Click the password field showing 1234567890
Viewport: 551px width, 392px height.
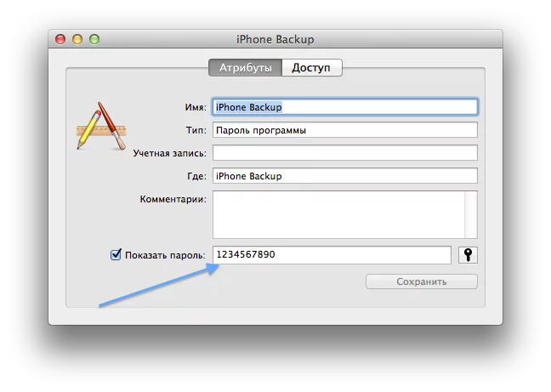click(x=332, y=254)
